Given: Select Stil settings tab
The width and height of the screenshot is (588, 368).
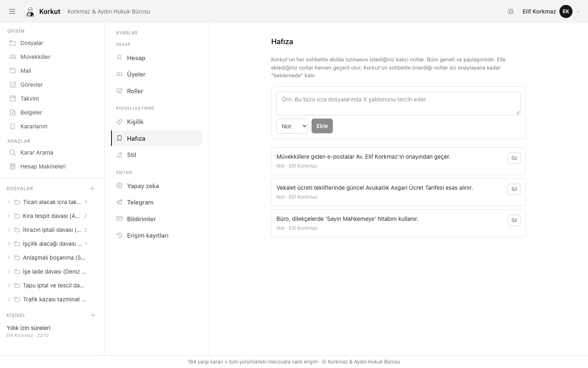Looking at the screenshot, I should coord(156,155).
